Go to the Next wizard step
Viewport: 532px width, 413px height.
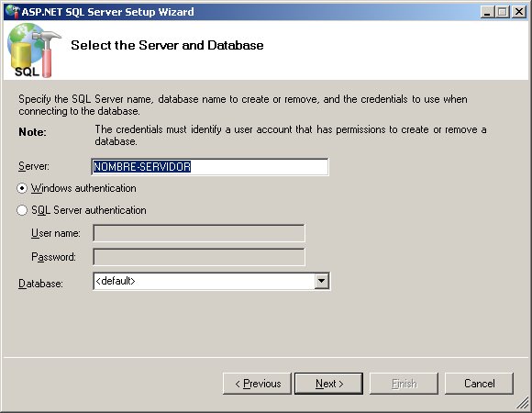328,384
